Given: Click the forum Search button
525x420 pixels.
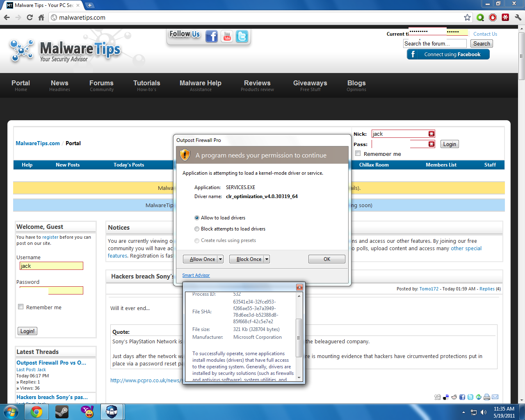Looking at the screenshot, I should pyautogui.click(x=482, y=43).
